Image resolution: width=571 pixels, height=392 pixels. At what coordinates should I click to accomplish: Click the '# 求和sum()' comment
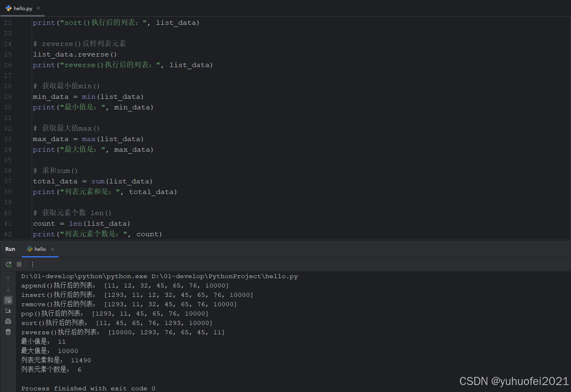pyautogui.click(x=55, y=170)
